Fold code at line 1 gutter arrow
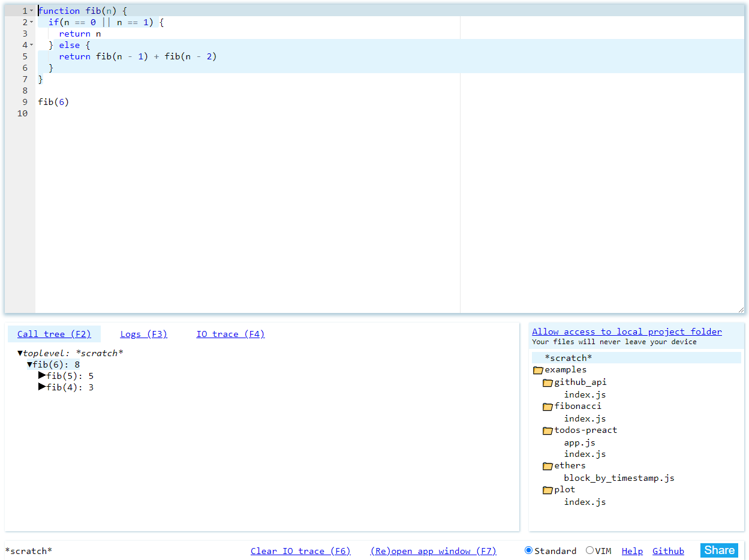Viewport: 749px width, 560px height. click(x=32, y=11)
